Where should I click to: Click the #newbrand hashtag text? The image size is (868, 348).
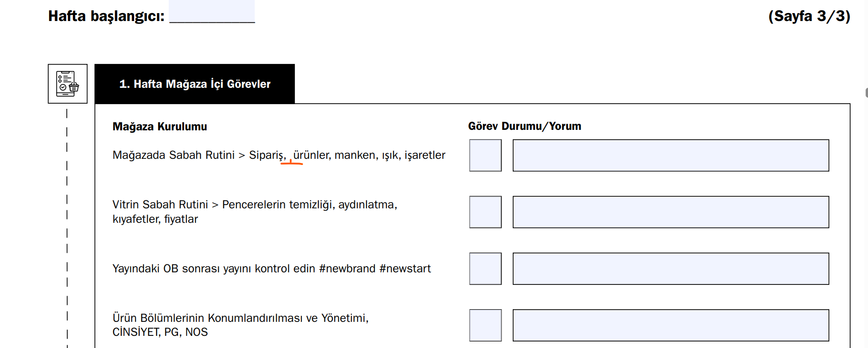click(x=347, y=269)
